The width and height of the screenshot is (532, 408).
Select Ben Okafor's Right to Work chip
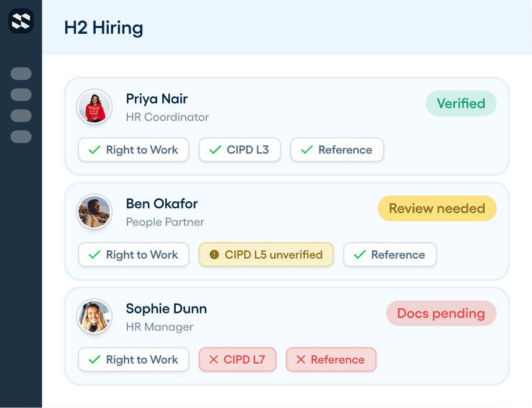click(x=134, y=254)
